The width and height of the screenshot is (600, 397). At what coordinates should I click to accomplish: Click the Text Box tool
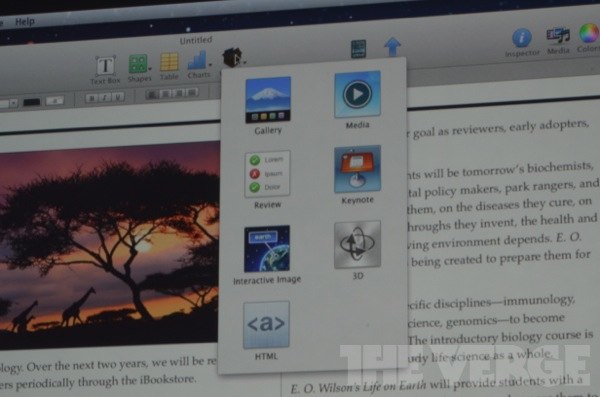105,70
